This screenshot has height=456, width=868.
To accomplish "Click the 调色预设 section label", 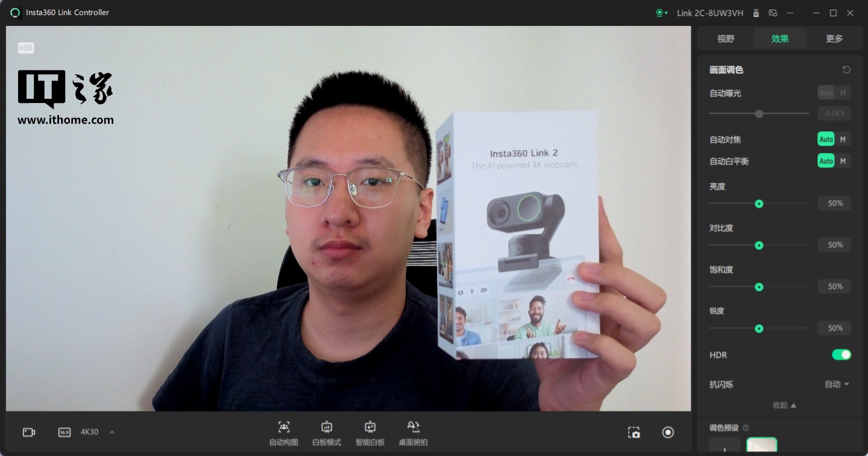I will 724,428.
